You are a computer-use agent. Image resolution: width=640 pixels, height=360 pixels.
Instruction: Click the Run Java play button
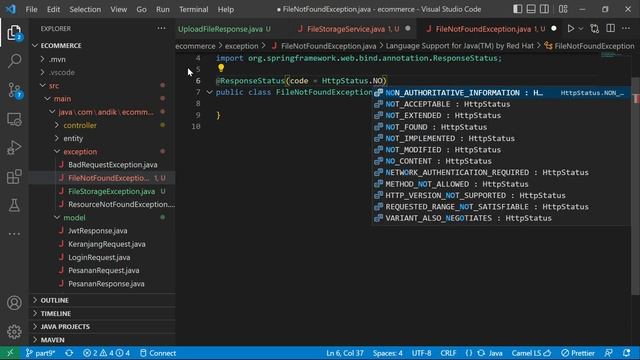click(571, 29)
